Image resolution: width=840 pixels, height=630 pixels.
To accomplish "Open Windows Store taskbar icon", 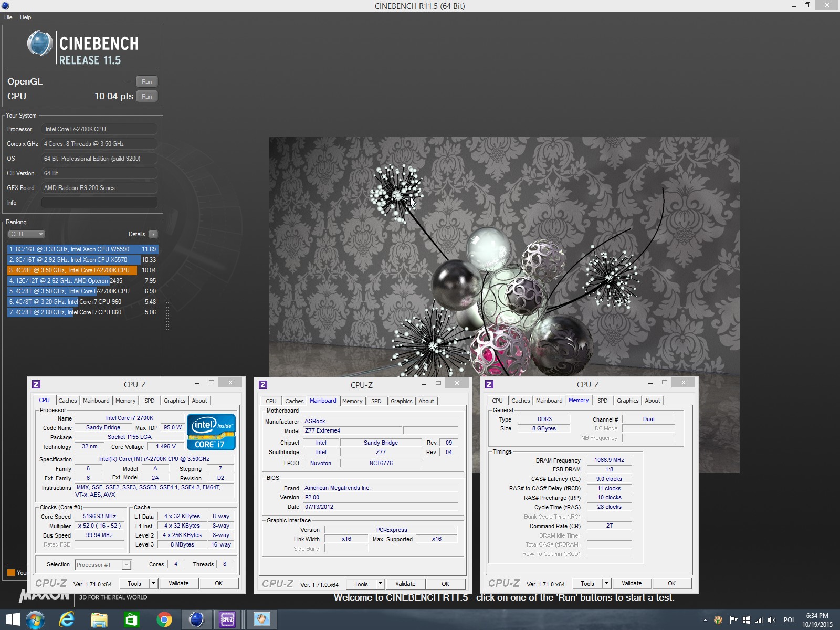I will pyautogui.click(x=131, y=620).
